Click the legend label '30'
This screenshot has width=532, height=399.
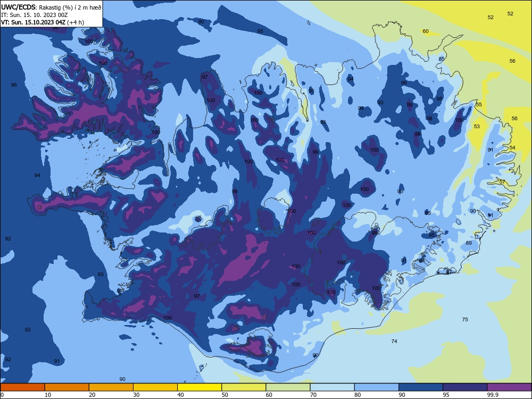point(136,395)
